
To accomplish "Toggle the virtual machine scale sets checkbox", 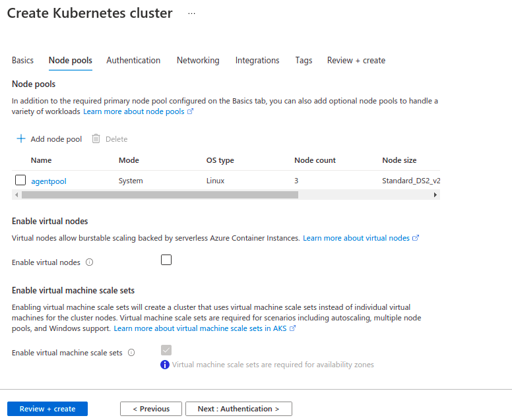I will pos(166,350).
